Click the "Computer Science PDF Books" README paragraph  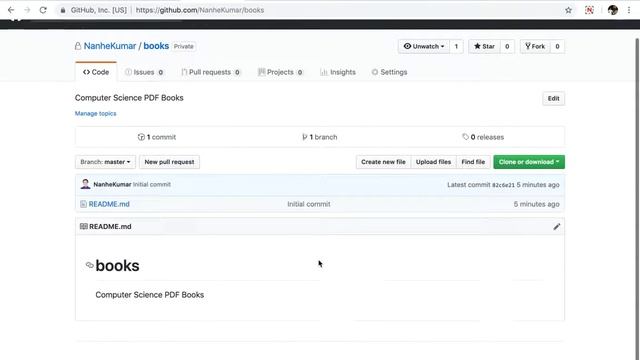[x=150, y=295]
